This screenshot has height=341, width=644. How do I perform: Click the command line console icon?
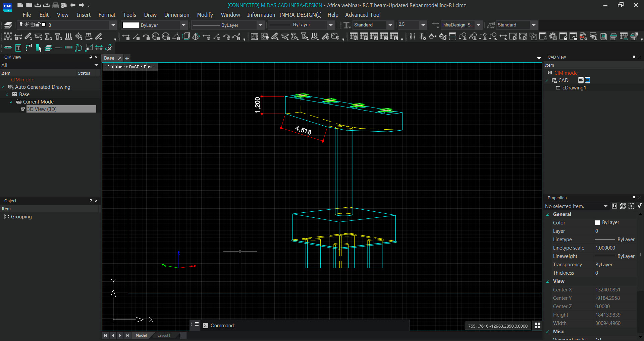tap(206, 326)
